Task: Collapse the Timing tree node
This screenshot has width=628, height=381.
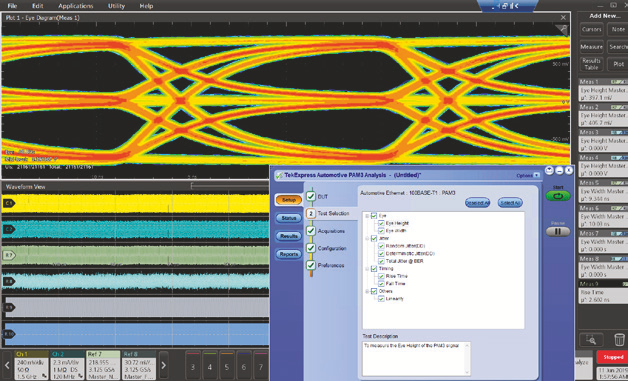Action: [367, 268]
